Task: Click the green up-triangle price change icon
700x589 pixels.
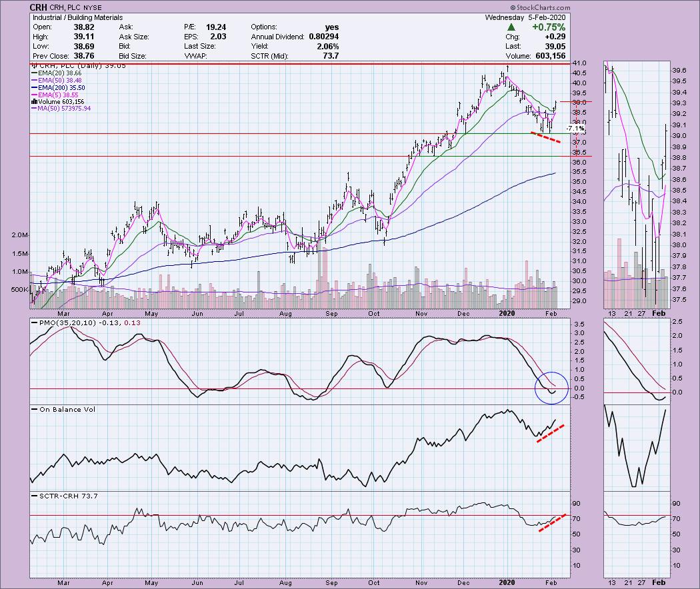Action: pyautogui.click(x=511, y=27)
